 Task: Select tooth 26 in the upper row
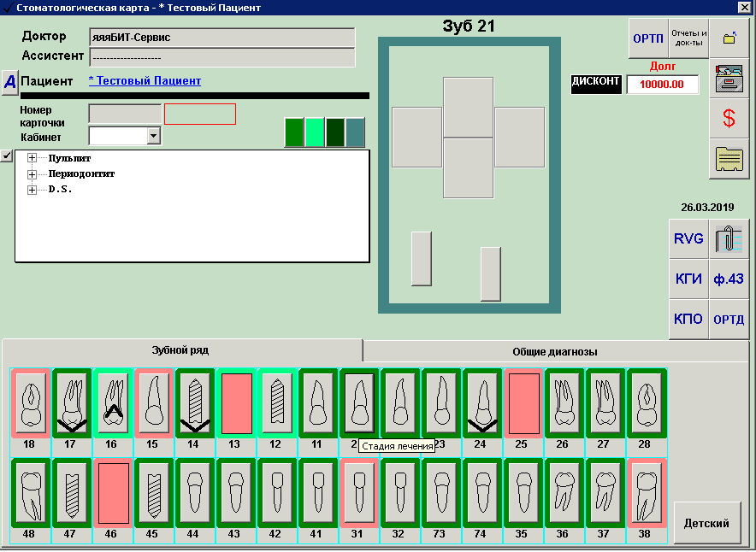[564, 402]
